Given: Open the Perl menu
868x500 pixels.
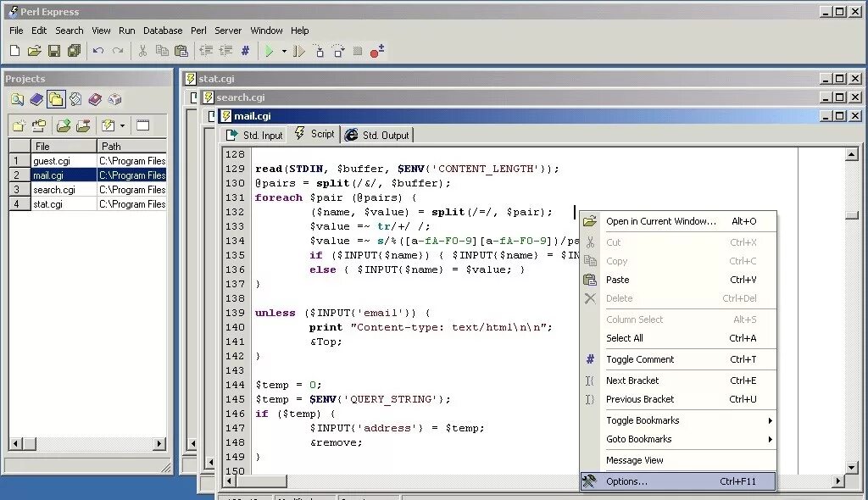Looking at the screenshot, I should 198,31.
